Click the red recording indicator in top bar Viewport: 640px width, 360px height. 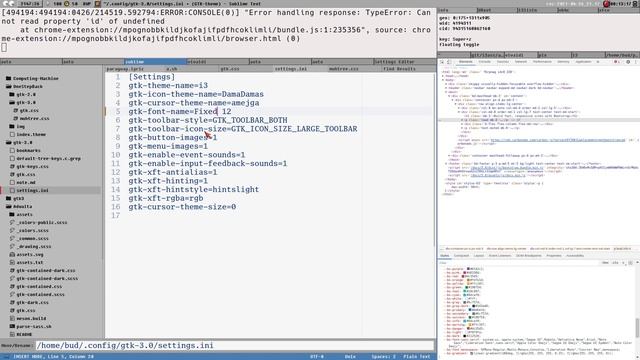[x=606, y=4]
